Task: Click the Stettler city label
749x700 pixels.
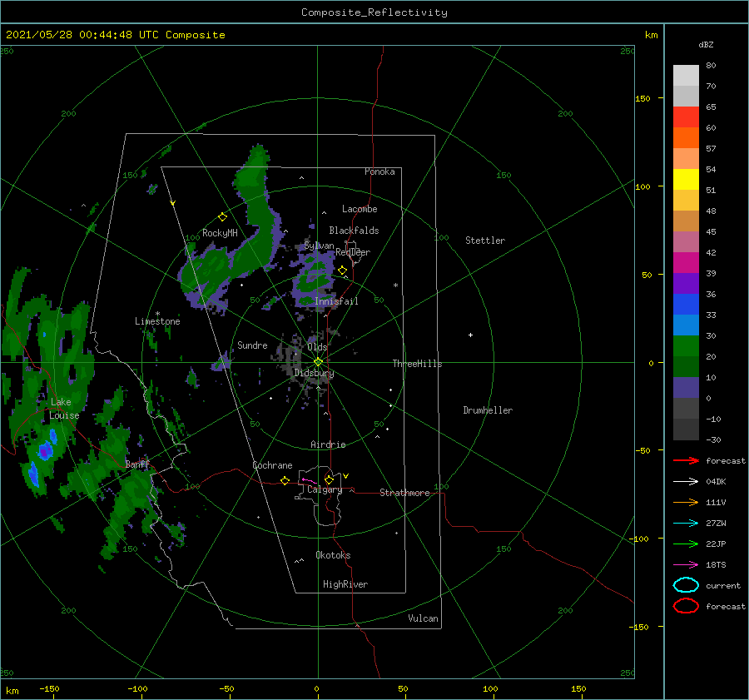Action: 485,241
